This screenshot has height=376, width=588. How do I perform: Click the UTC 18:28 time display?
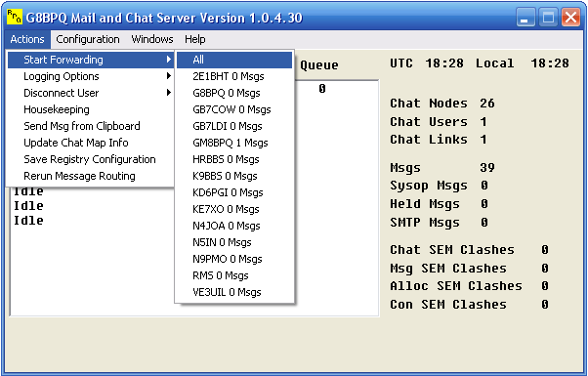427,63
